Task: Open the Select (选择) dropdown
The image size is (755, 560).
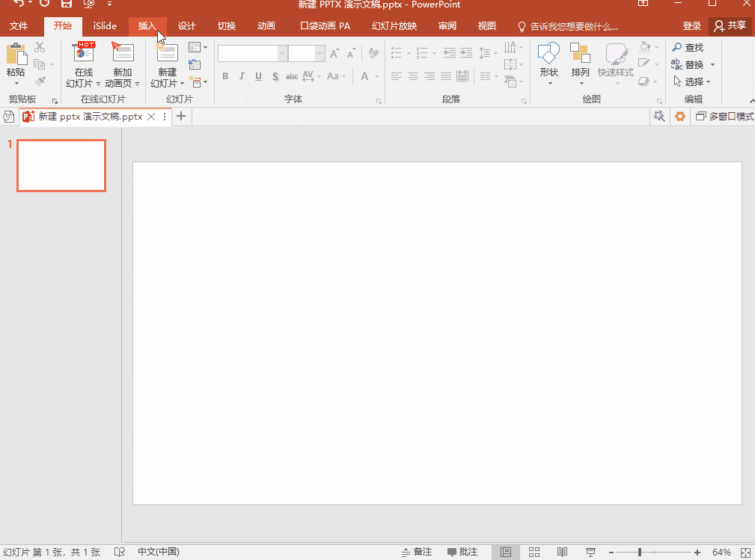Action: click(693, 82)
